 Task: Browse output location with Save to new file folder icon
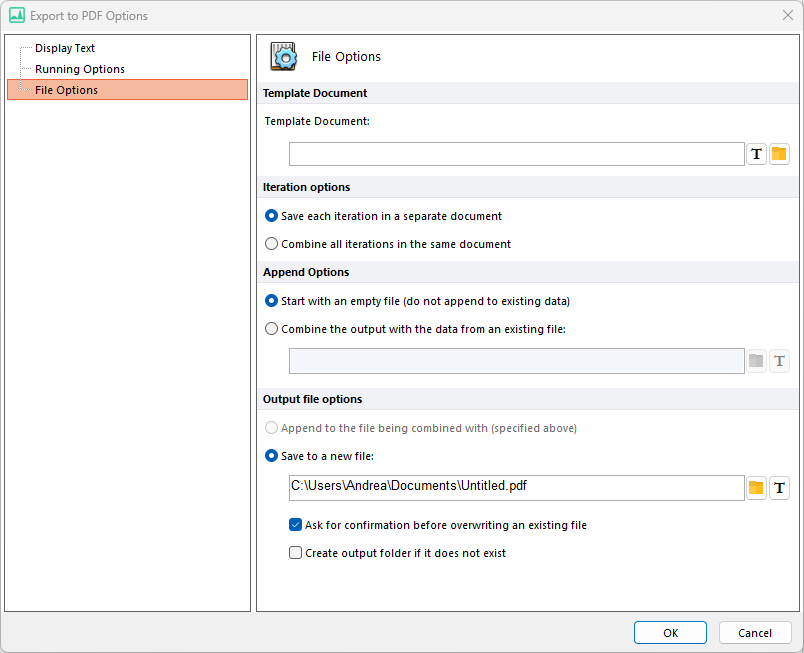tap(756, 488)
